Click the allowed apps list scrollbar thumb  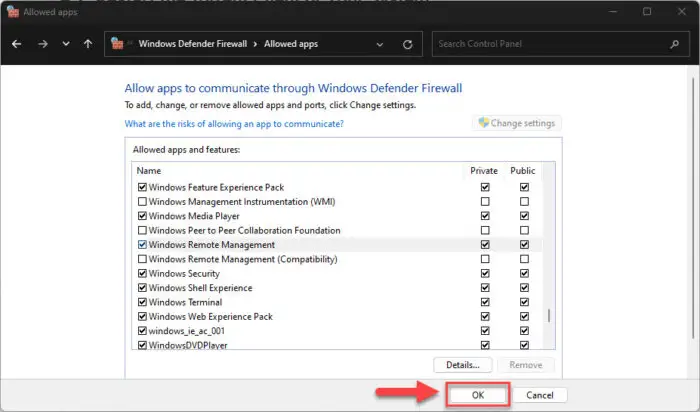coord(549,316)
